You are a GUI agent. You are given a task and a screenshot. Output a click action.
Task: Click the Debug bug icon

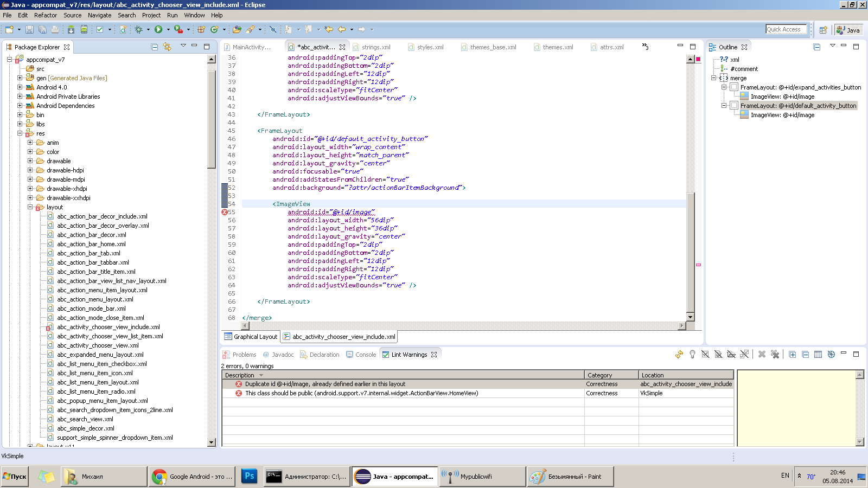point(139,29)
